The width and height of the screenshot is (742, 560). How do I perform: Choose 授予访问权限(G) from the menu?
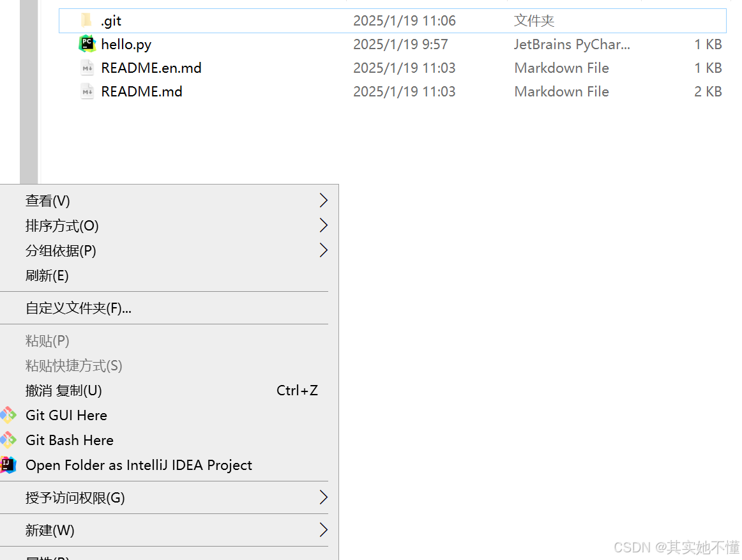point(75,497)
